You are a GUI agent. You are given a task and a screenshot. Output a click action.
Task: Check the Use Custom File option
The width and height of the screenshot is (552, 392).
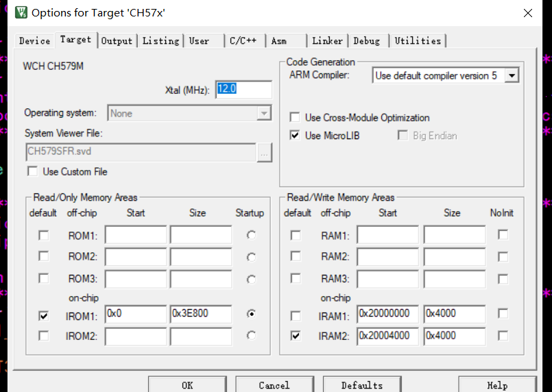32,171
